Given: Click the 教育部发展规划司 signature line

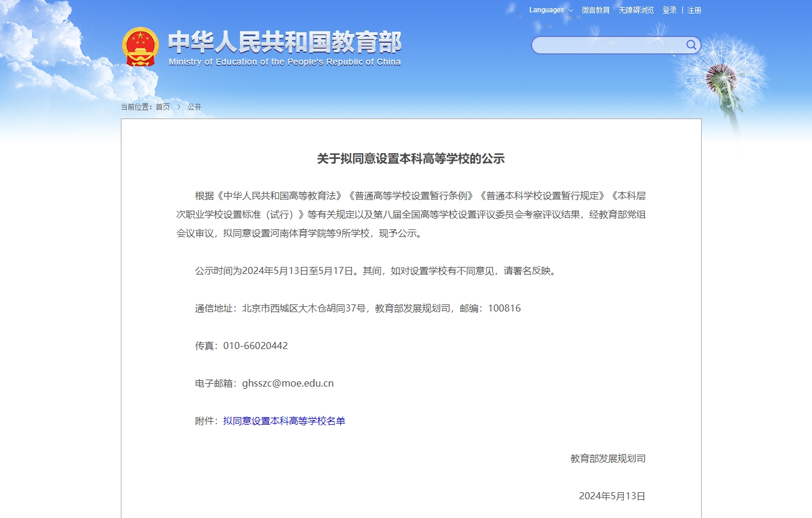Looking at the screenshot, I should [x=608, y=458].
